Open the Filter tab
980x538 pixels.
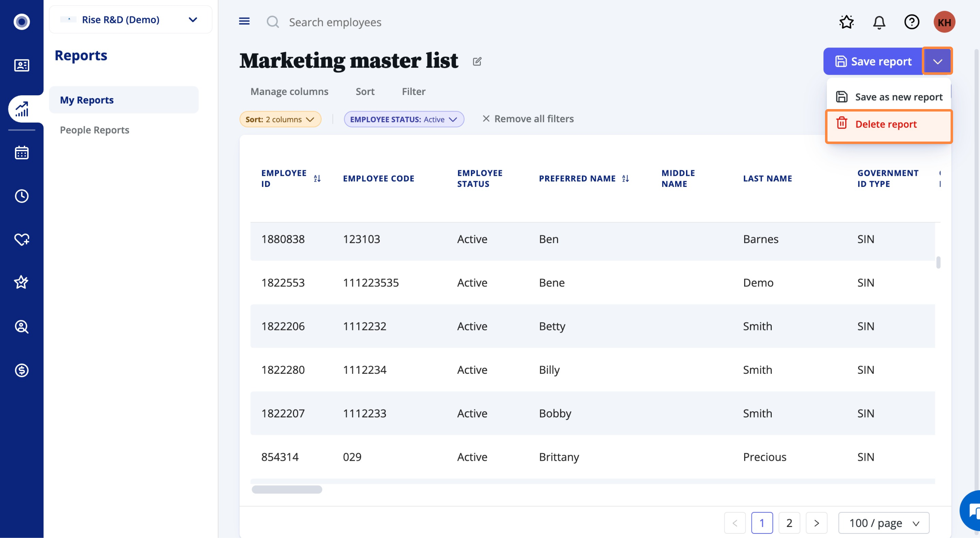413,91
